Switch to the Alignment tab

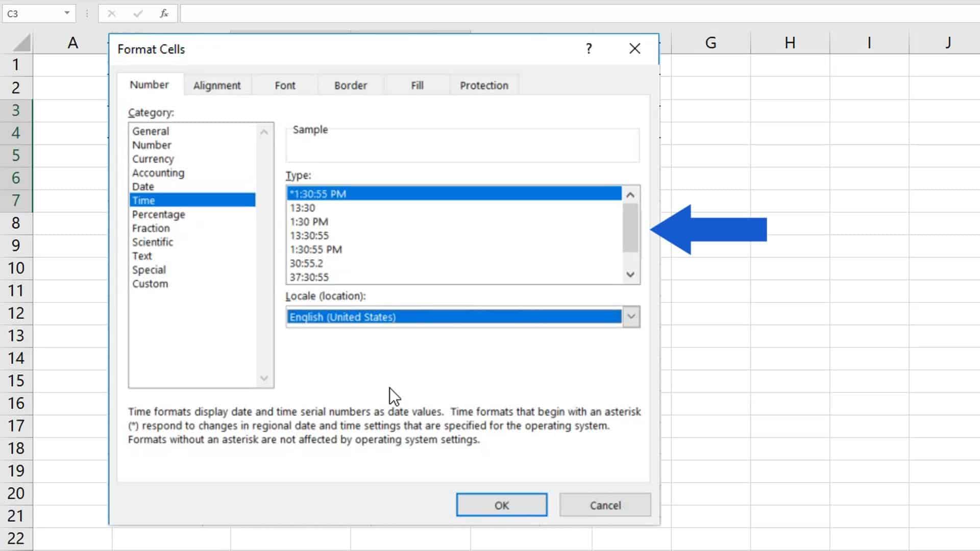point(217,85)
